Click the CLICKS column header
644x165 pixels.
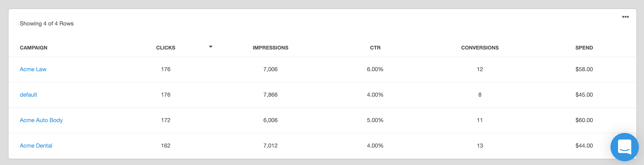165,47
